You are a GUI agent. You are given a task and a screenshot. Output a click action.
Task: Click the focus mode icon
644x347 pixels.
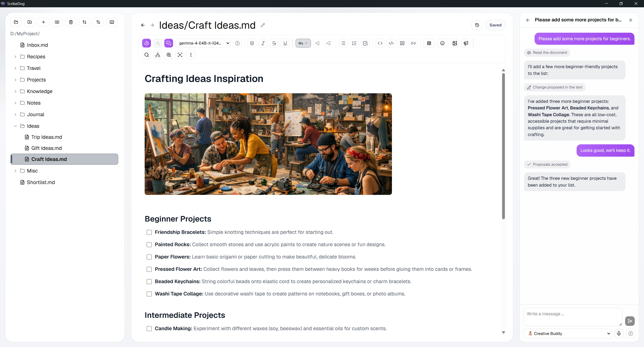(x=180, y=55)
